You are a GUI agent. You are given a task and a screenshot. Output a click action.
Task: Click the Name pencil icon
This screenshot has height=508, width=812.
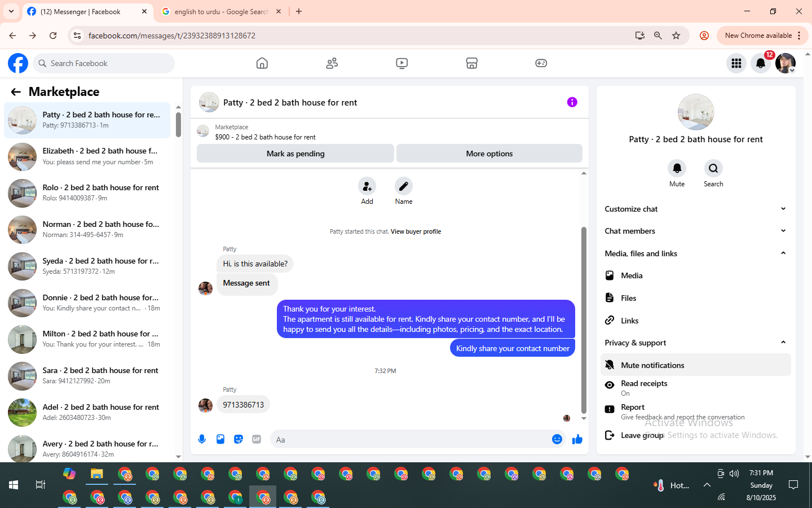tap(404, 186)
